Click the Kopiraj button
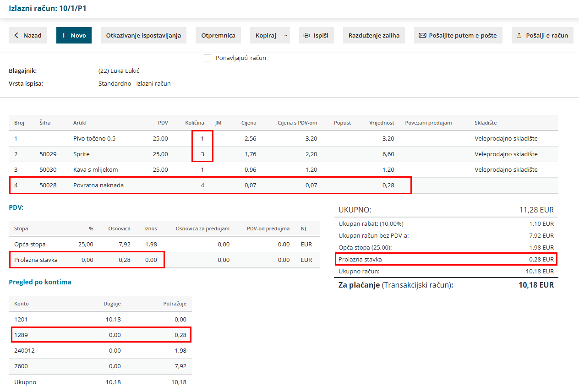 tap(266, 35)
